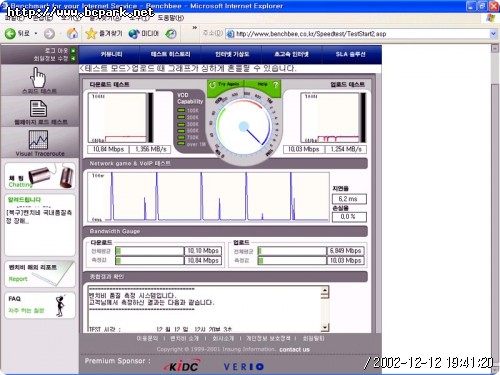Open the Chatting banner thumbnail
Screen dimensions: 500x375
point(40,176)
